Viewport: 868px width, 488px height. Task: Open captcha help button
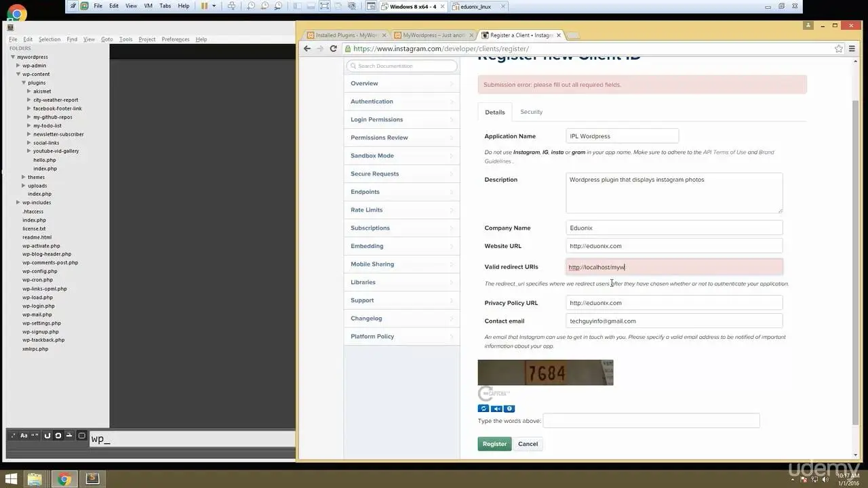tap(509, 409)
